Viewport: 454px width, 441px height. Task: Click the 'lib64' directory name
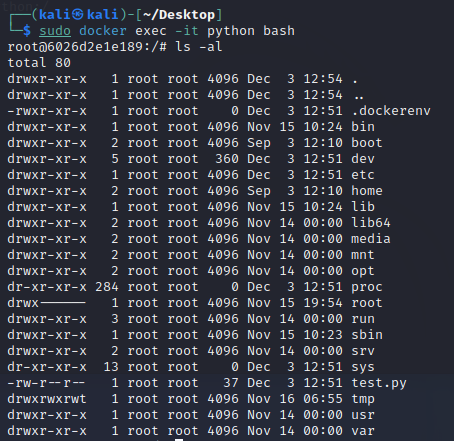371,223
